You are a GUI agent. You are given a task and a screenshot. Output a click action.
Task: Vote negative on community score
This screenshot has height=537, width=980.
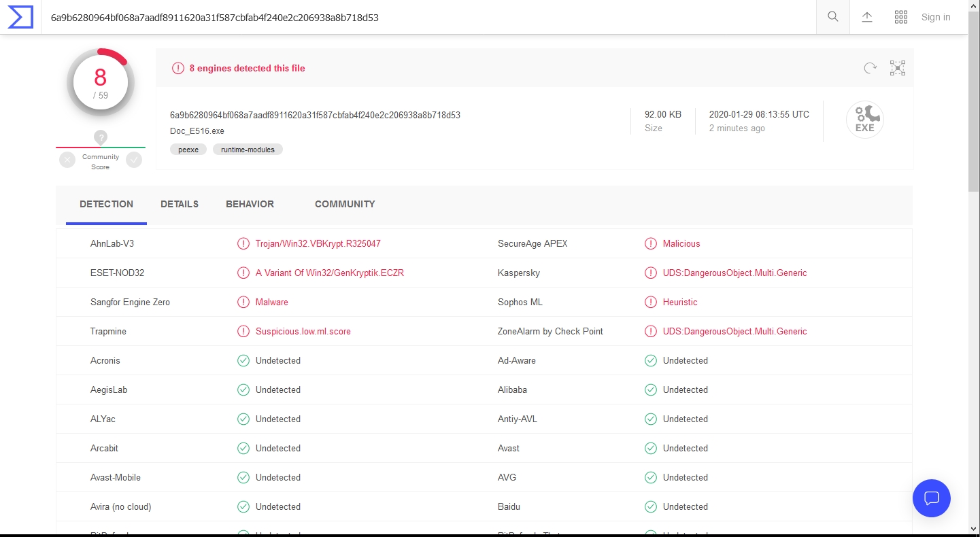coord(67,160)
